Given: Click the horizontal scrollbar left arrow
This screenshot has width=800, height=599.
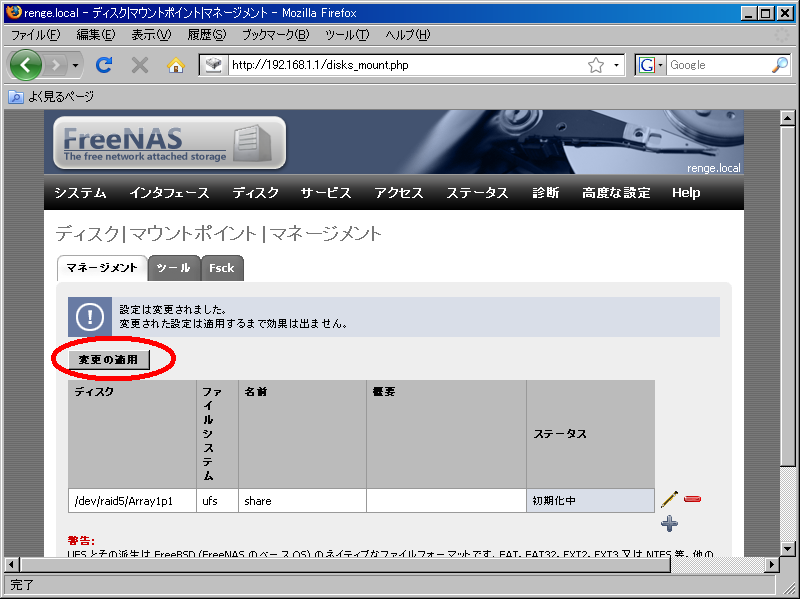Looking at the screenshot, I should click(12, 565).
